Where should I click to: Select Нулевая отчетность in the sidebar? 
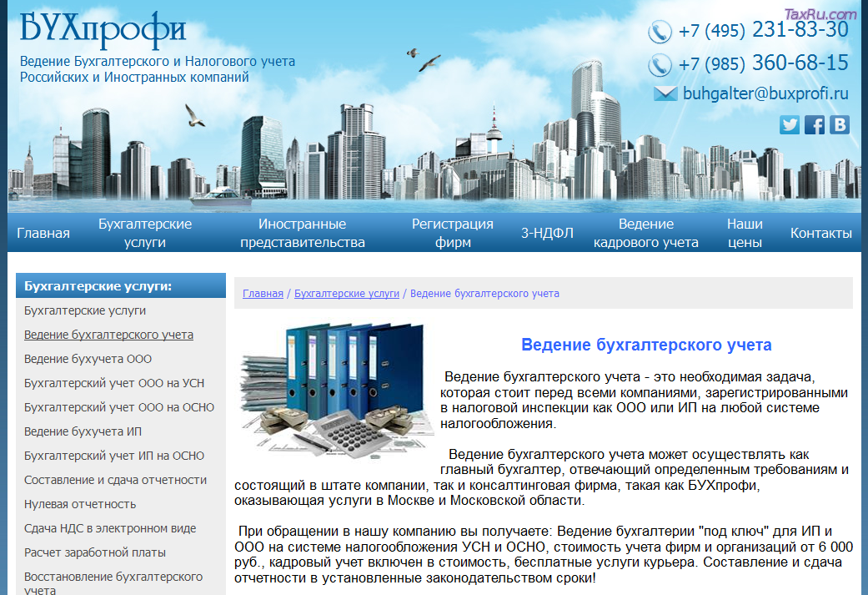pyautogui.click(x=80, y=504)
